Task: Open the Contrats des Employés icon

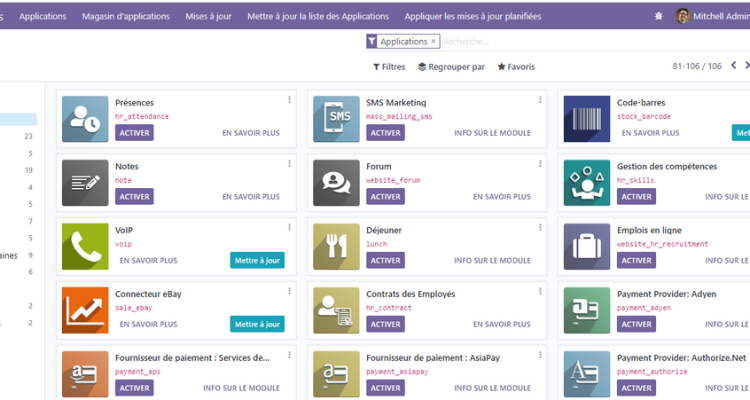Action: [x=336, y=310]
